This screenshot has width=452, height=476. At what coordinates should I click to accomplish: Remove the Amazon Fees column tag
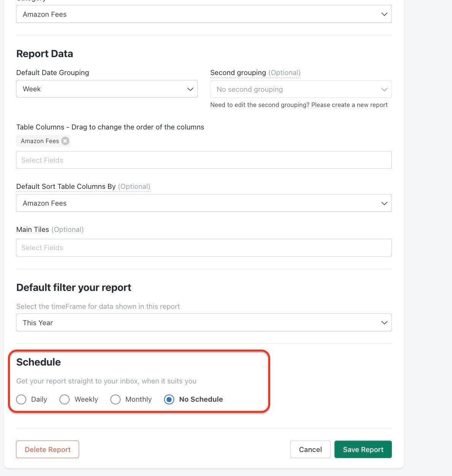[x=65, y=141]
